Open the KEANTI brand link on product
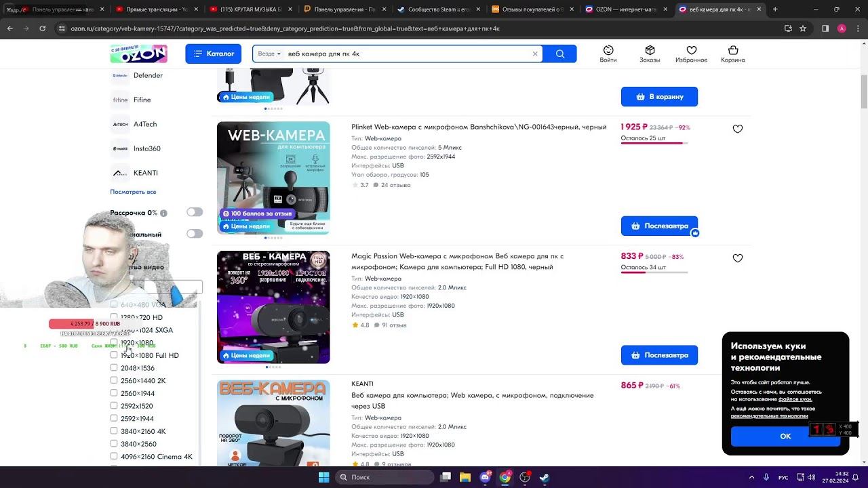This screenshot has width=868, height=488. point(362,384)
